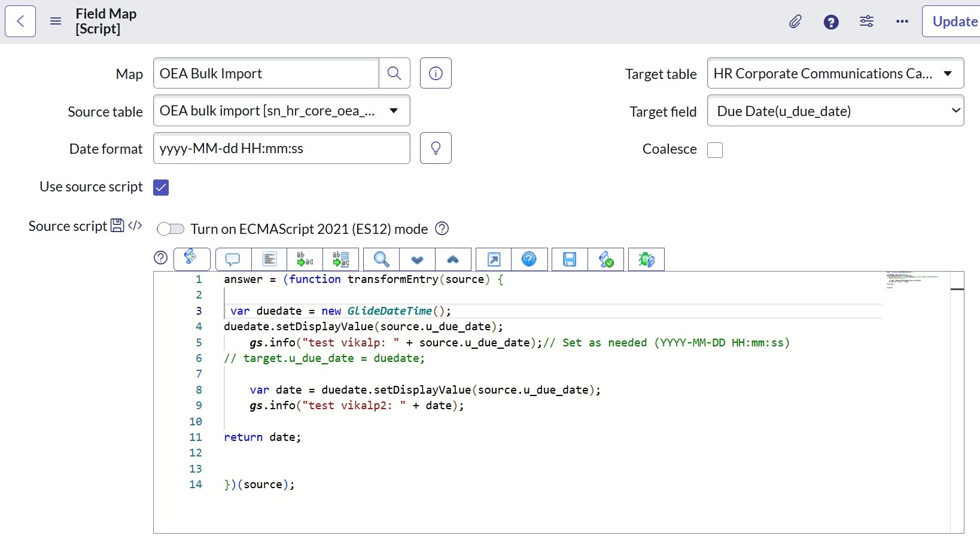Image resolution: width=980 pixels, height=548 pixels.
Task: Enable the Coalesce checkbox
Action: coord(715,150)
